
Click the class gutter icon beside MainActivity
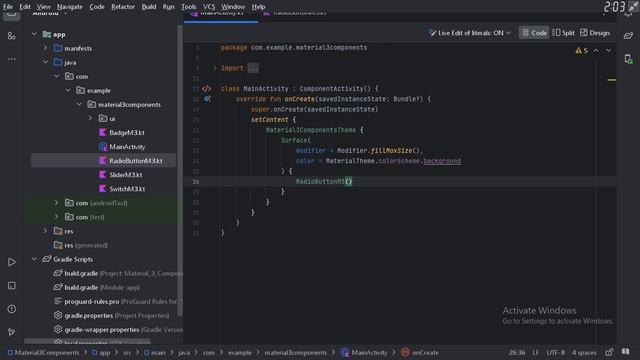pyautogui.click(x=207, y=89)
